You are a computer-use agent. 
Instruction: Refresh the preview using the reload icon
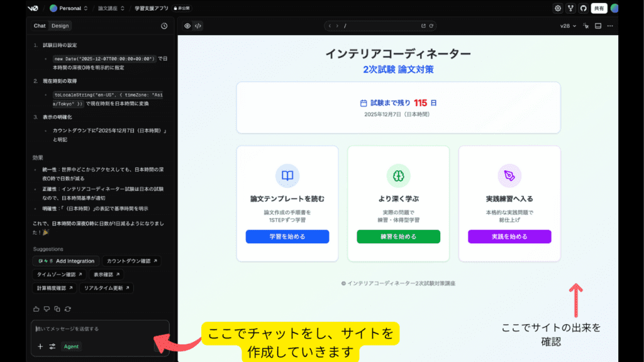click(431, 26)
